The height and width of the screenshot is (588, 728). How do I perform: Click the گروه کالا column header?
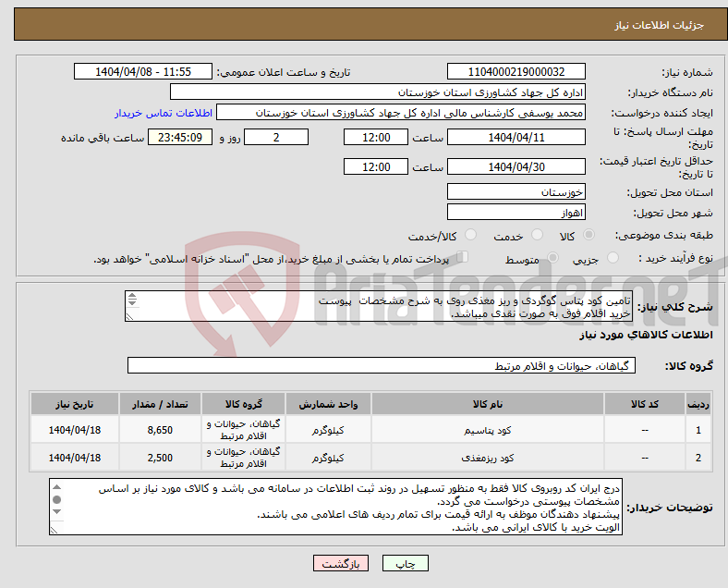coord(243,404)
